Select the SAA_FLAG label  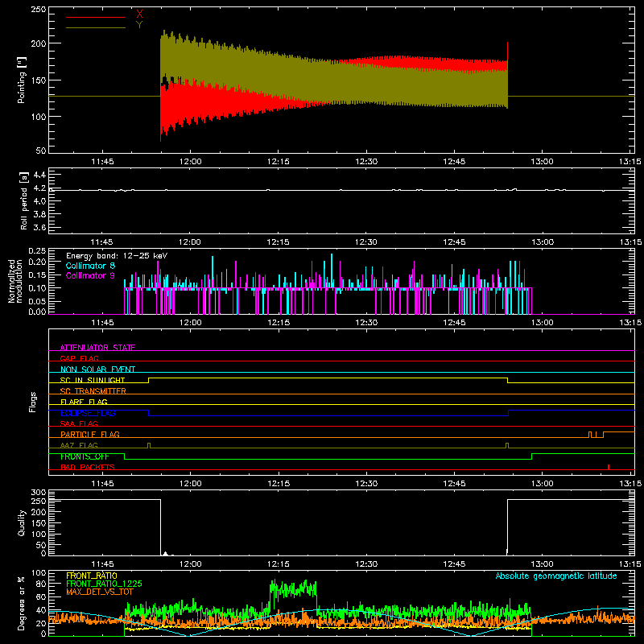(x=79, y=423)
